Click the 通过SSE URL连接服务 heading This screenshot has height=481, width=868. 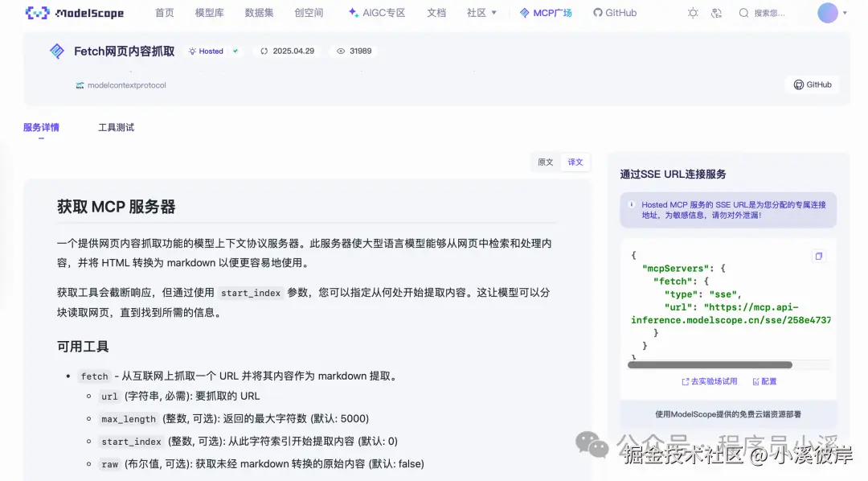click(x=674, y=174)
